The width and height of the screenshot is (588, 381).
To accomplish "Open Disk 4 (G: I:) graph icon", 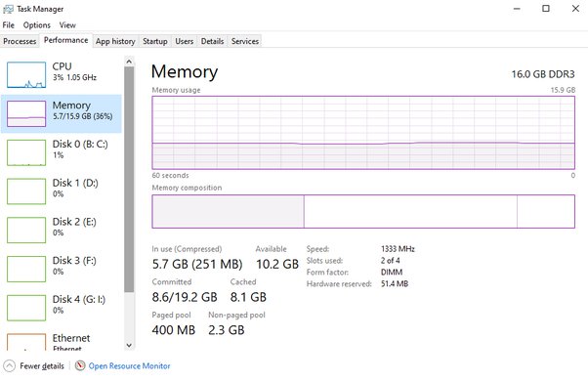I will coord(26,308).
